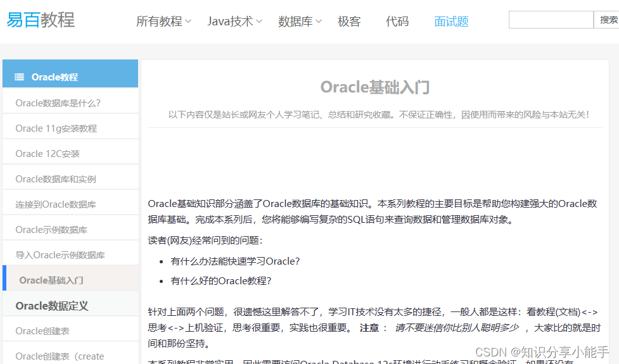Screen dimensions: 619x364
Task: Expand the 数据库 chevron arrow
Action: 319,22
